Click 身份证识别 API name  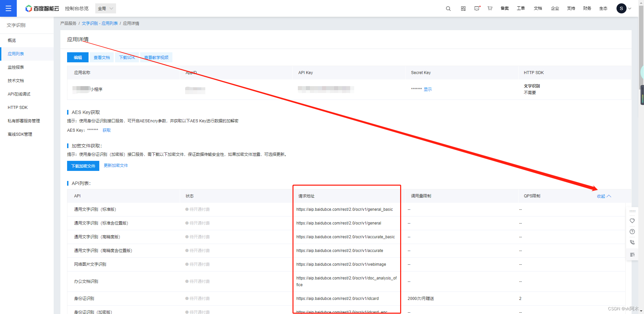(84, 299)
